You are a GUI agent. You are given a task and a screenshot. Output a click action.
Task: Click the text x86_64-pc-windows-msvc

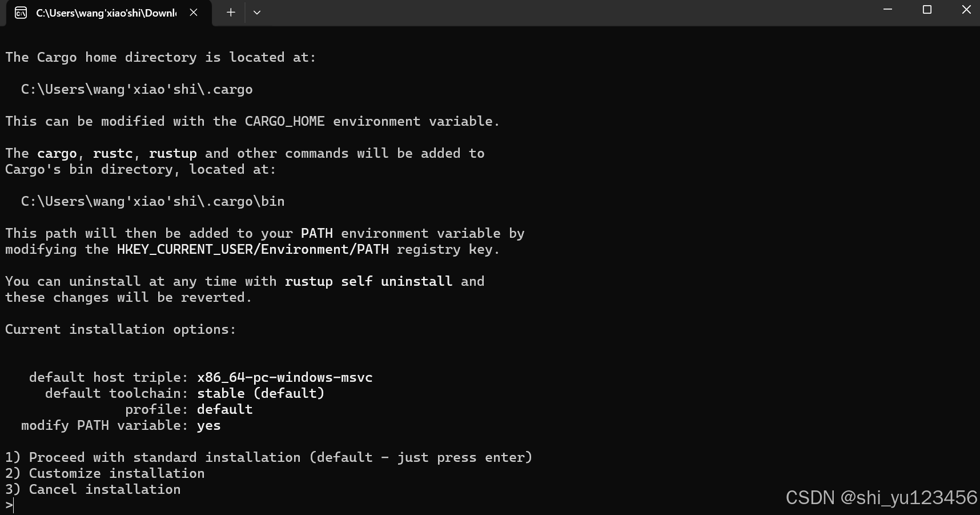[x=284, y=377]
